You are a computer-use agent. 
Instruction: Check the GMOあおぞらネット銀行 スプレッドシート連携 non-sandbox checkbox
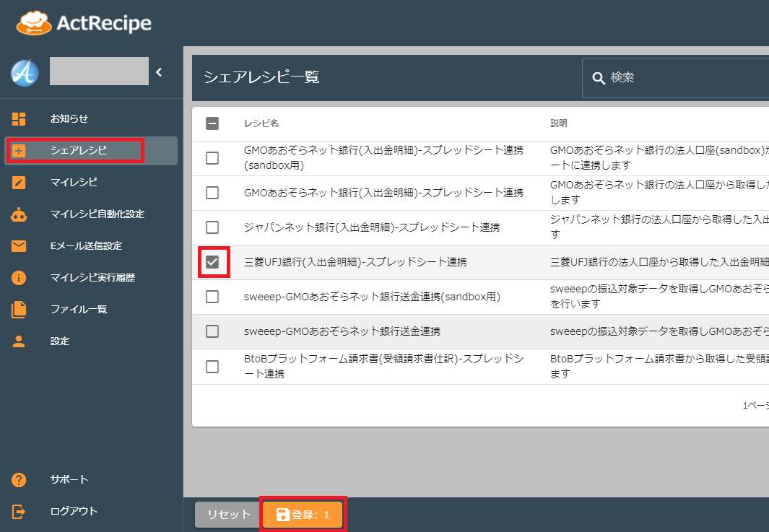point(212,193)
